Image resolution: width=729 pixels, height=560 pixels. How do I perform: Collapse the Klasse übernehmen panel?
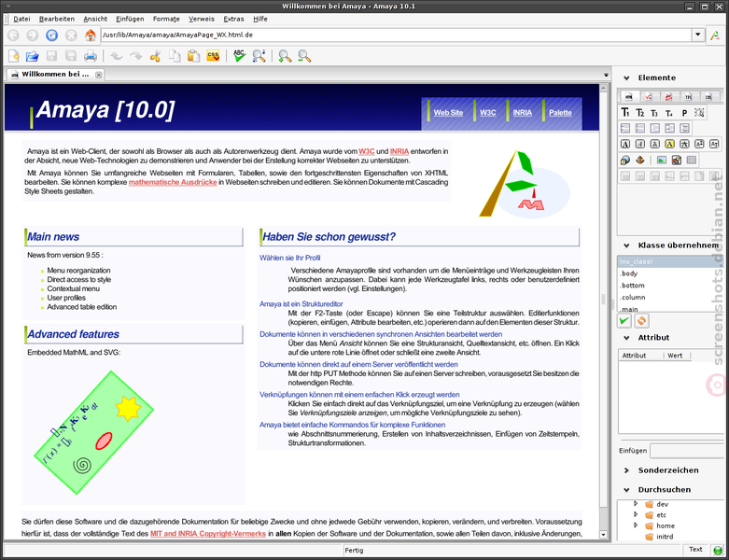[626, 245]
